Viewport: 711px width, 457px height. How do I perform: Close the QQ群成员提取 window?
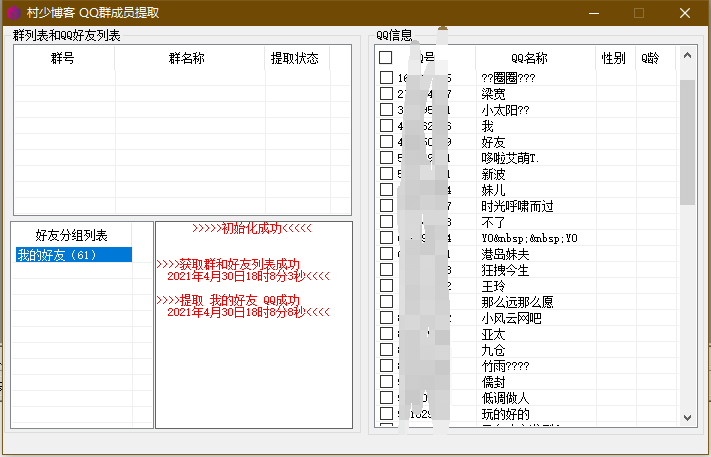click(685, 13)
